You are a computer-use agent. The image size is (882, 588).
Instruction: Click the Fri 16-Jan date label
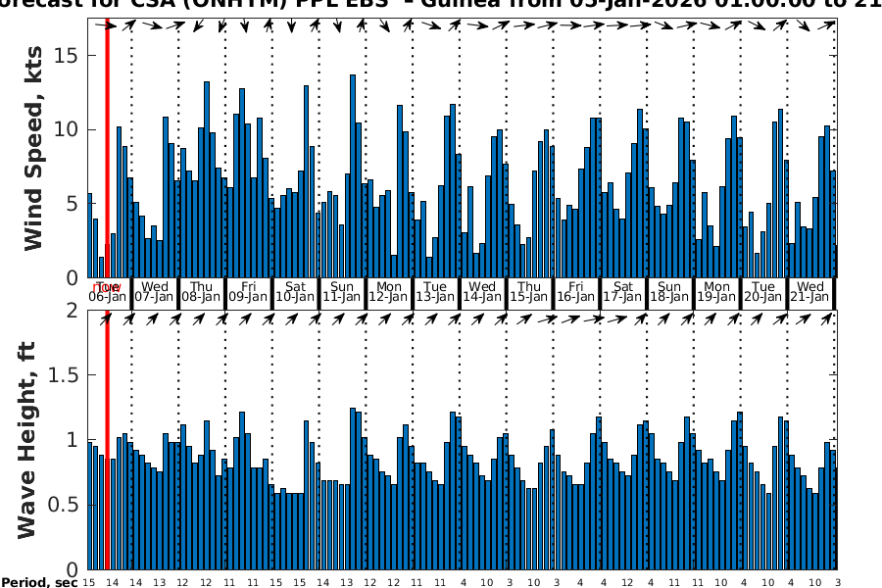tap(576, 292)
